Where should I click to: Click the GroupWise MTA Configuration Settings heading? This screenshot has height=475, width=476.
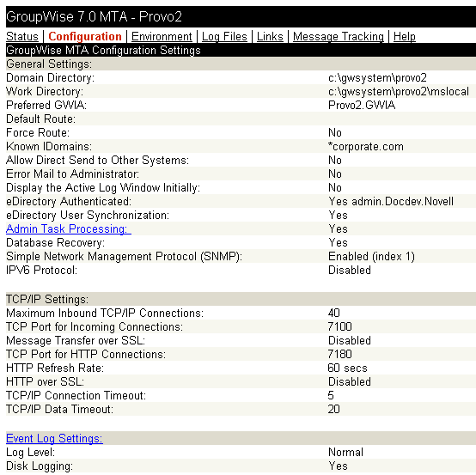tap(103, 50)
